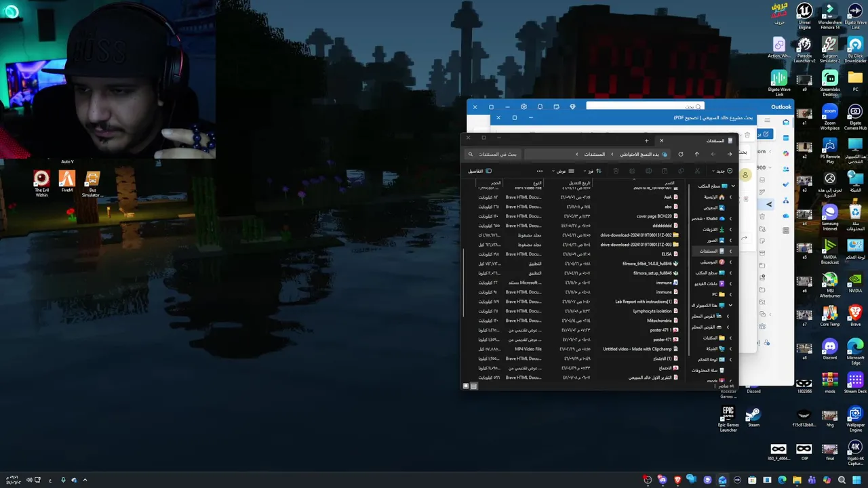Screen dimensions: 868x488
Task: Open NVIDIA Broadcast desktop shortcut
Action: coord(829,251)
